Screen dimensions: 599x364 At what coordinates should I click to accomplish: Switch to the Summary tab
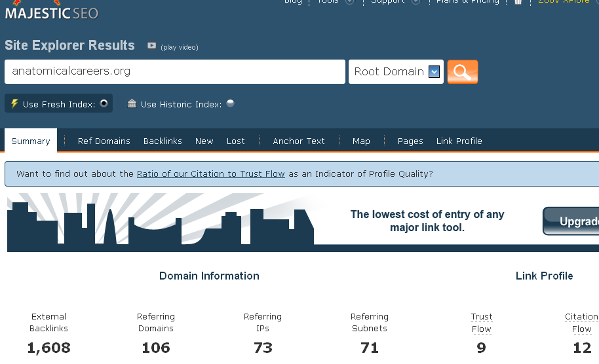pyautogui.click(x=31, y=141)
